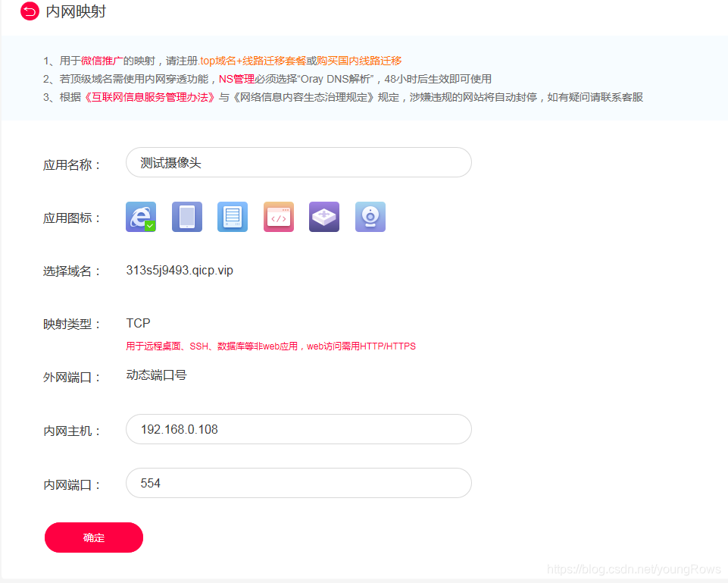Pick the webcam camera app icon
This screenshot has width=728, height=583.
370,217
